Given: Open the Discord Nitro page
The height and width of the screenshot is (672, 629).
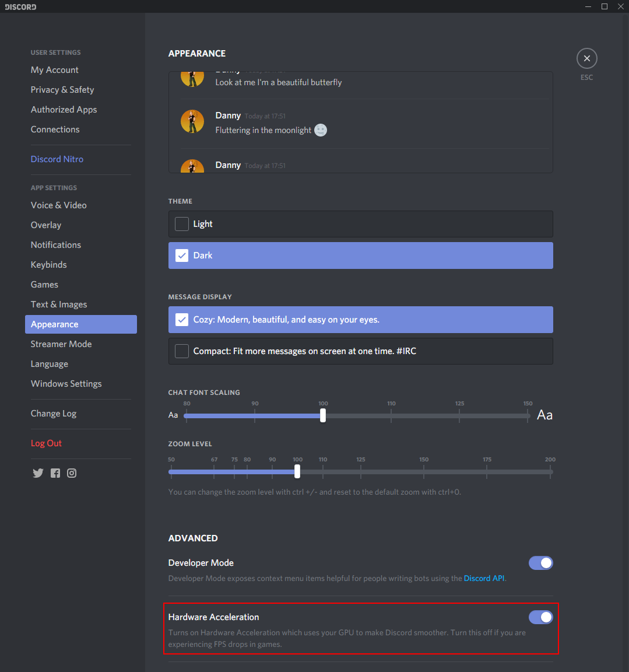Looking at the screenshot, I should pyautogui.click(x=57, y=159).
